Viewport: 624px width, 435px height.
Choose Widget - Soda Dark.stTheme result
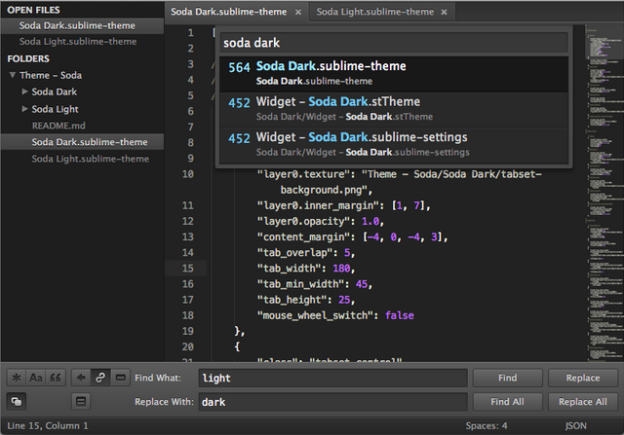tap(394, 110)
